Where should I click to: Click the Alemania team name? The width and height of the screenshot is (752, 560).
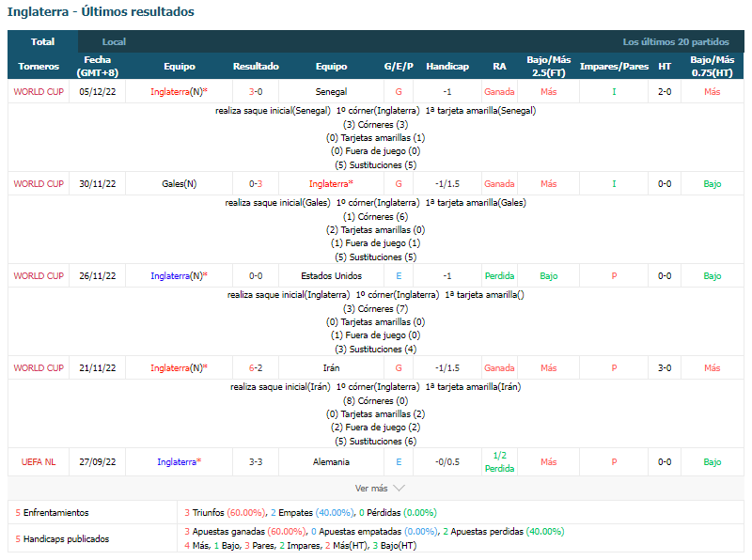[x=331, y=461]
